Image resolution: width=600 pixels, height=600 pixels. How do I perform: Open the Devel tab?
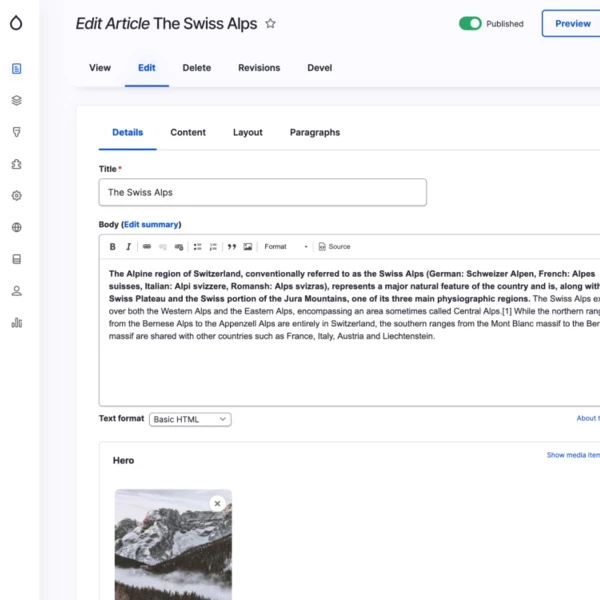point(320,68)
